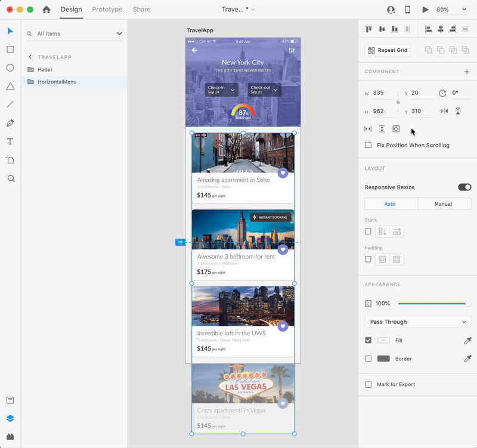Select the Pen tool
The image size is (477, 448).
pos(10,123)
